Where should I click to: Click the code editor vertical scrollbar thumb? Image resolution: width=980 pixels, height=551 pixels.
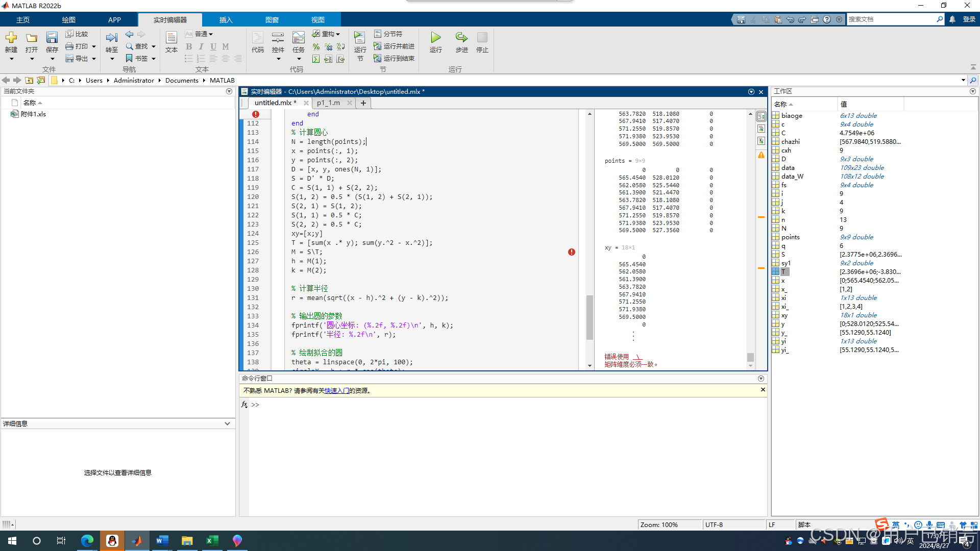click(x=590, y=316)
